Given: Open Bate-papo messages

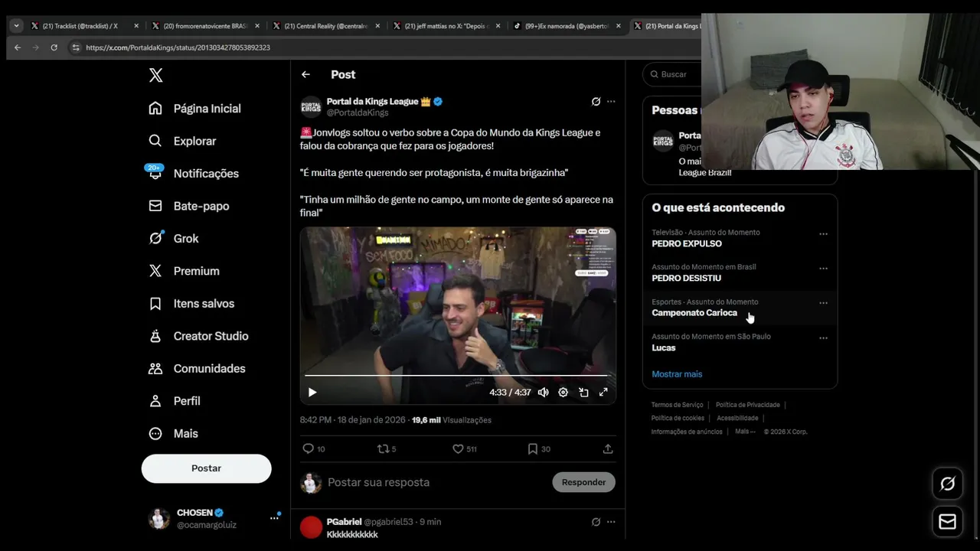Looking at the screenshot, I should click(189, 206).
